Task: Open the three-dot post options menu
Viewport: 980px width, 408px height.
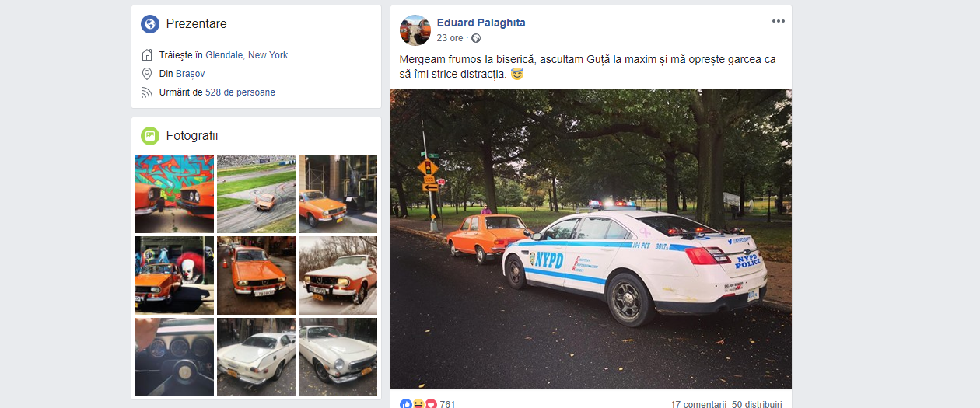Action: click(x=779, y=21)
